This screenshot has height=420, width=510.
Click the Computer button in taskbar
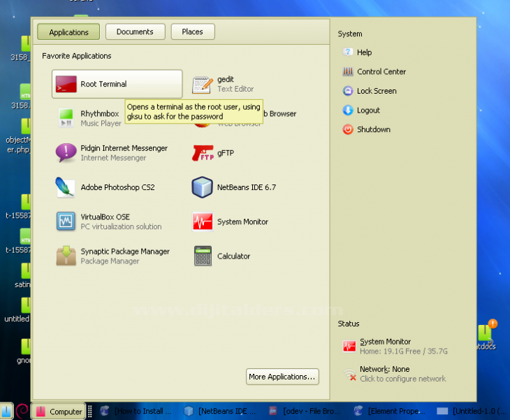[x=59, y=412]
